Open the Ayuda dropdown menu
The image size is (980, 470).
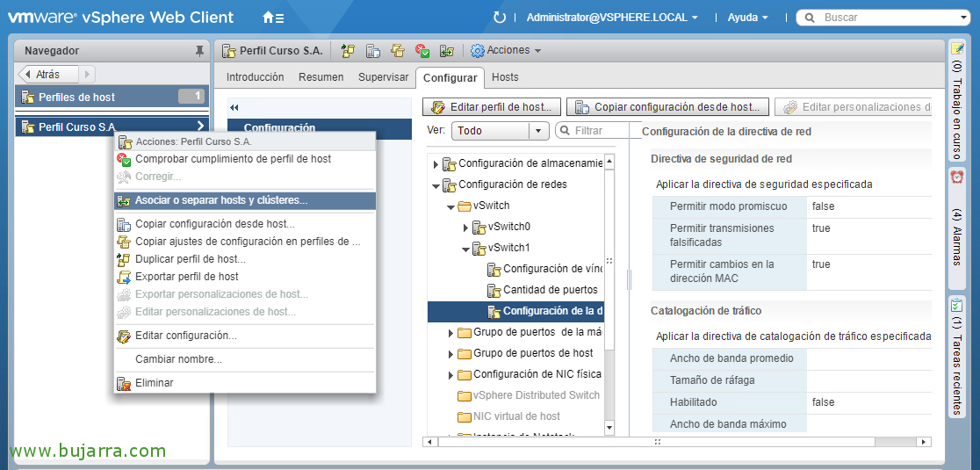(747, 18)
